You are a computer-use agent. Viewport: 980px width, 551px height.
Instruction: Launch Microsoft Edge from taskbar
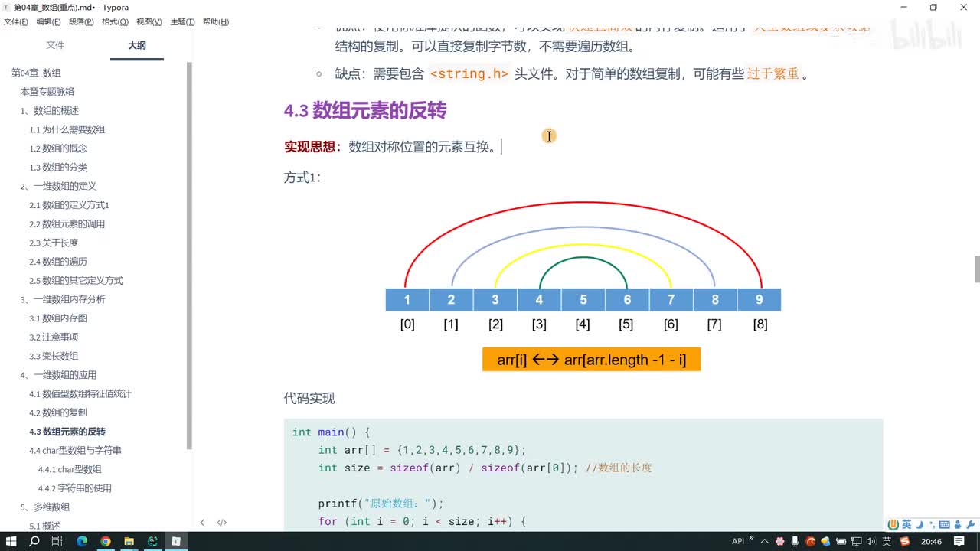click(82, 541)
